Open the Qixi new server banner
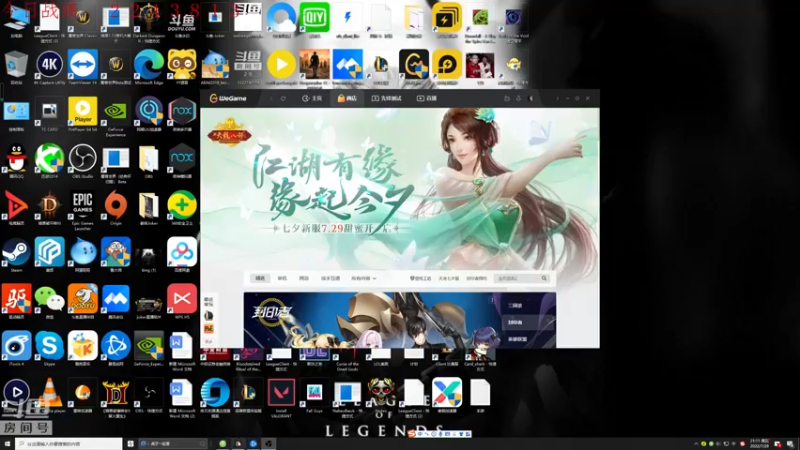Viewport: 800px width, 450px height. point(399,186)
